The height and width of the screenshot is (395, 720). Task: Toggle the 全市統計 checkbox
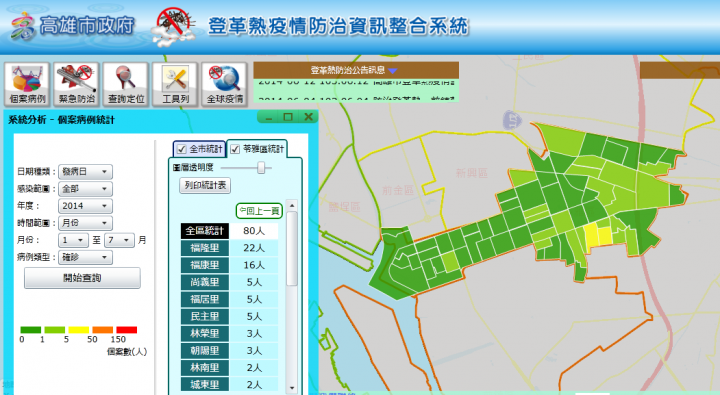coord(182,149)
